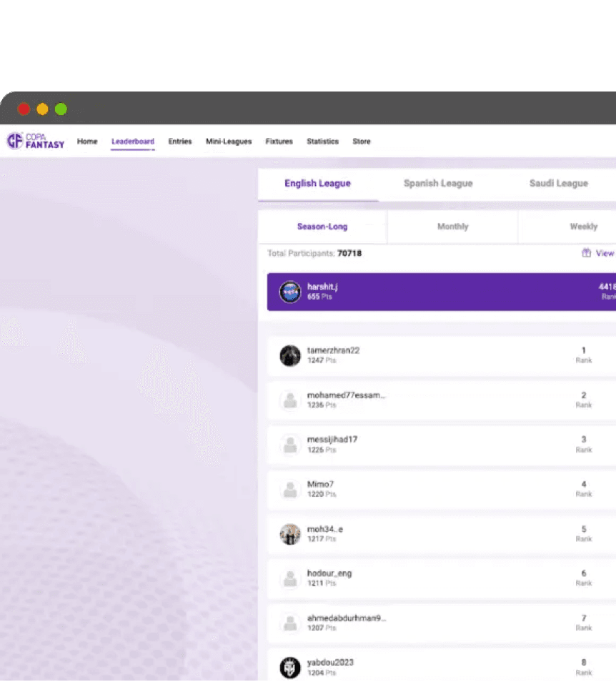Select the hodour_eng username
Image resolution: width=616 pixels, height=682 pixels.
tap(329, 574)
